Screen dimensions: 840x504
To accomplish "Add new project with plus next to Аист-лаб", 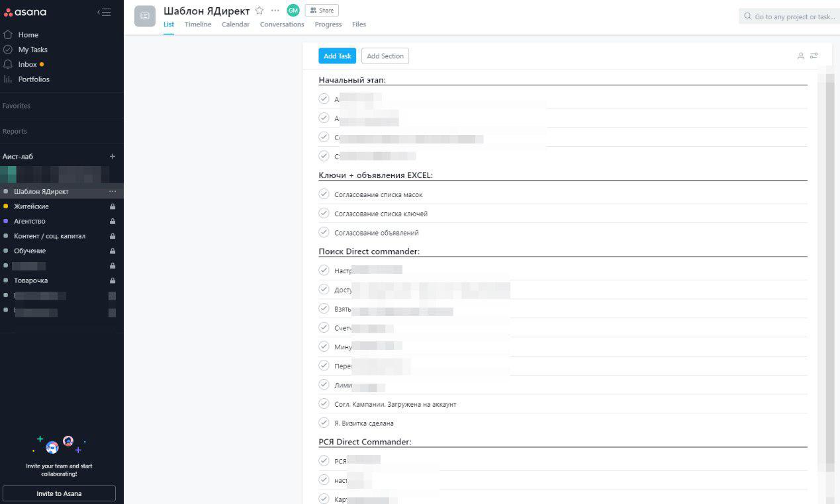I will tap(112, 157).
